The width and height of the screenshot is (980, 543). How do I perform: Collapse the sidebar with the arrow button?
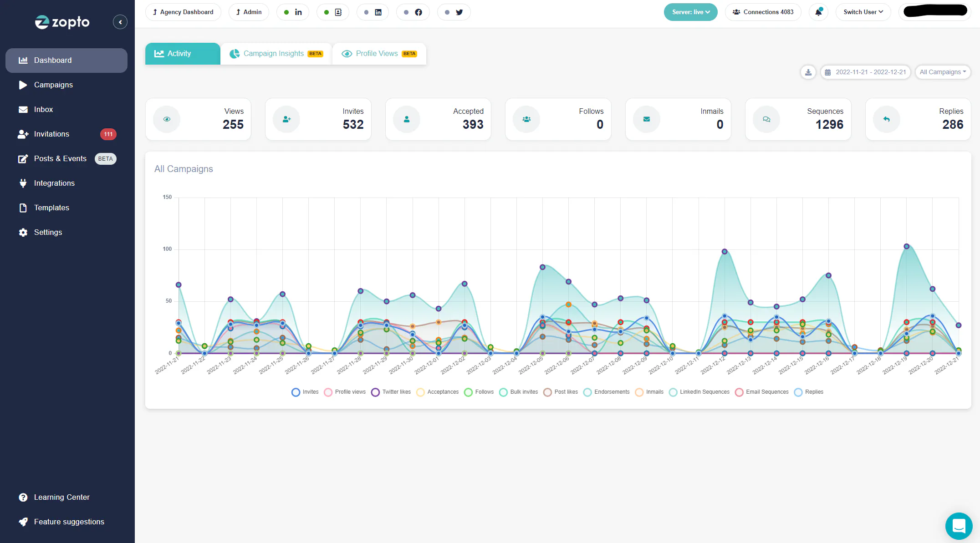(x=120, y=22)
